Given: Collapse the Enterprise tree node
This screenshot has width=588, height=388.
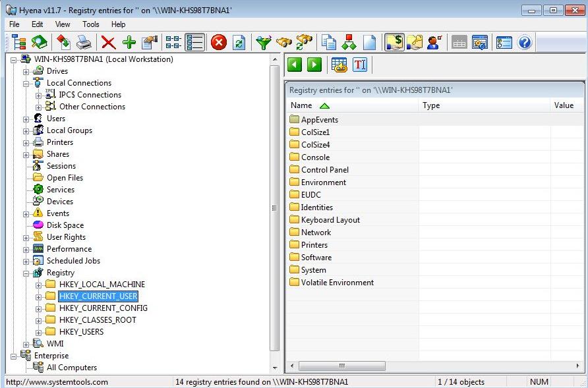Looking at the screenshot, I should pos(13,356).
